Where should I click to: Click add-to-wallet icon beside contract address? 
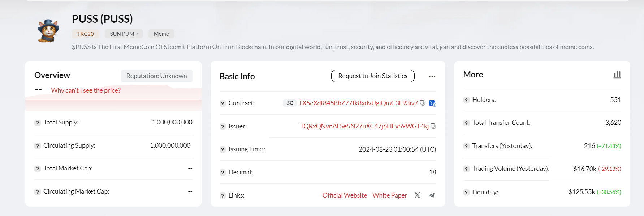click(x=432, y=103)
